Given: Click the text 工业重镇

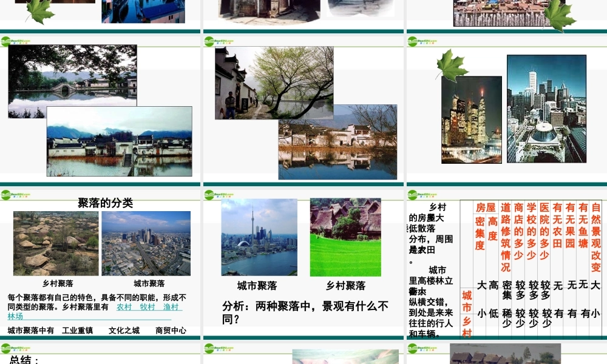Looking at the screenshot, I should point(78,331).
